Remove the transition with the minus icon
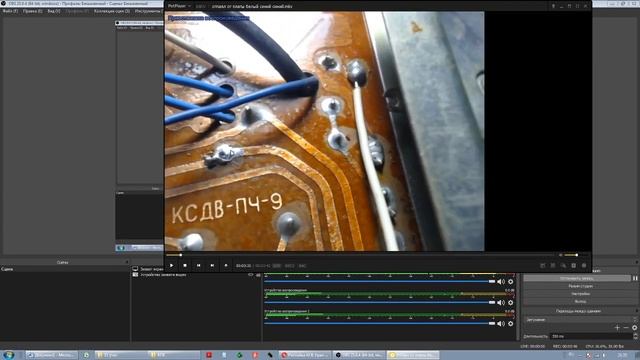640x360 pixels. 626,327
